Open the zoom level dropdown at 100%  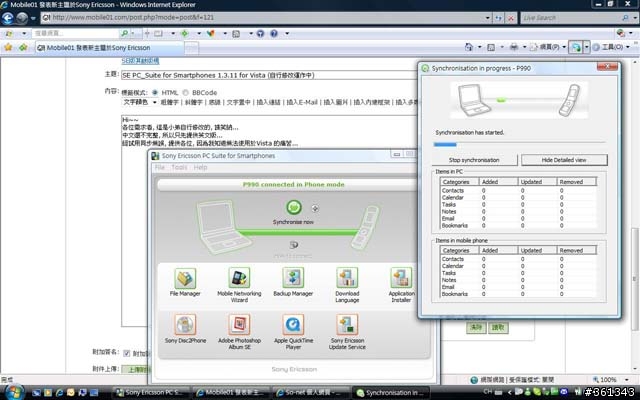point(626,380)
